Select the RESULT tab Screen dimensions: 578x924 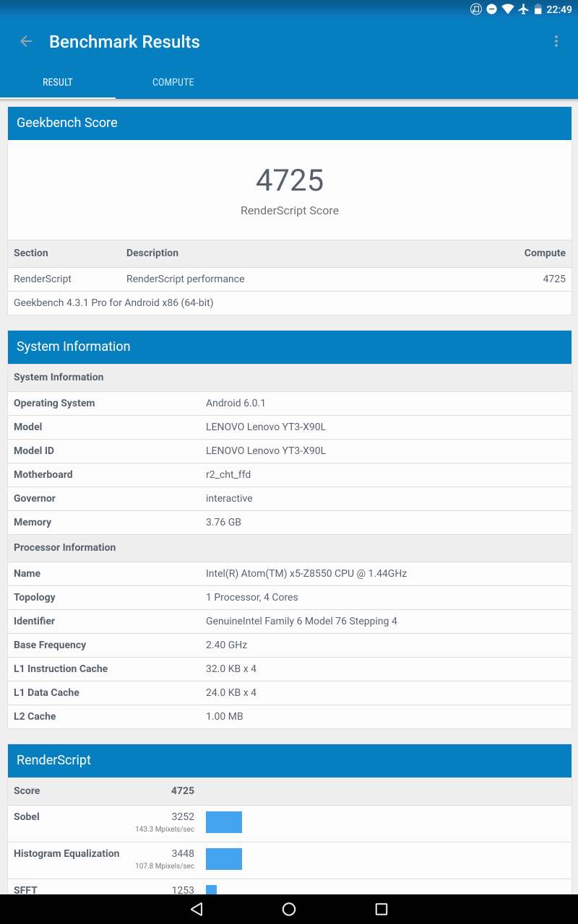tap(58, 82)
